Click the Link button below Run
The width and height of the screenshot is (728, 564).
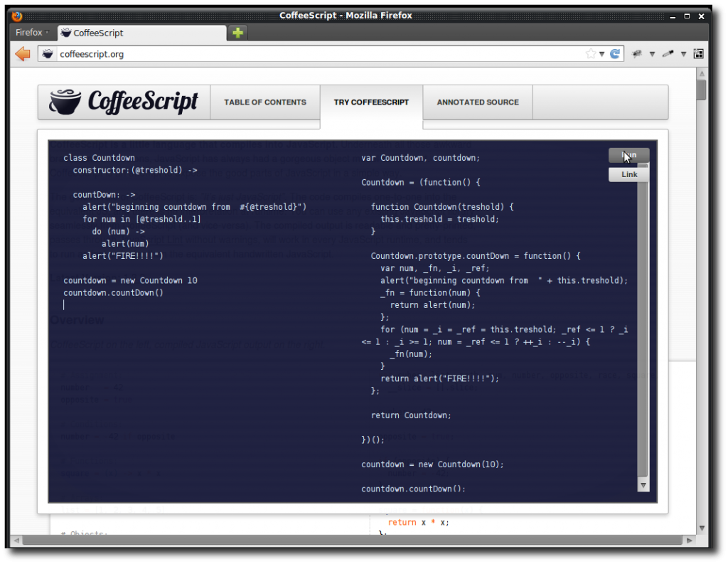pos(628,174)
